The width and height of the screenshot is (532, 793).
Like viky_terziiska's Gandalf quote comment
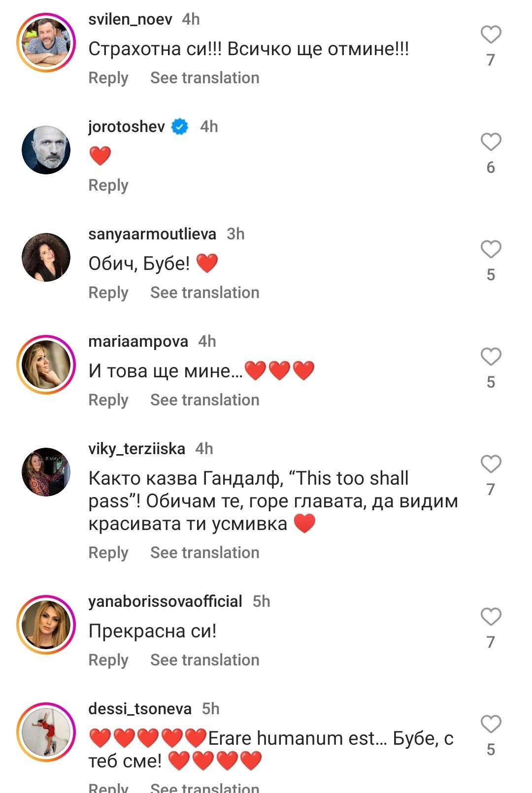pyautogui.click(x=491, y=464)
